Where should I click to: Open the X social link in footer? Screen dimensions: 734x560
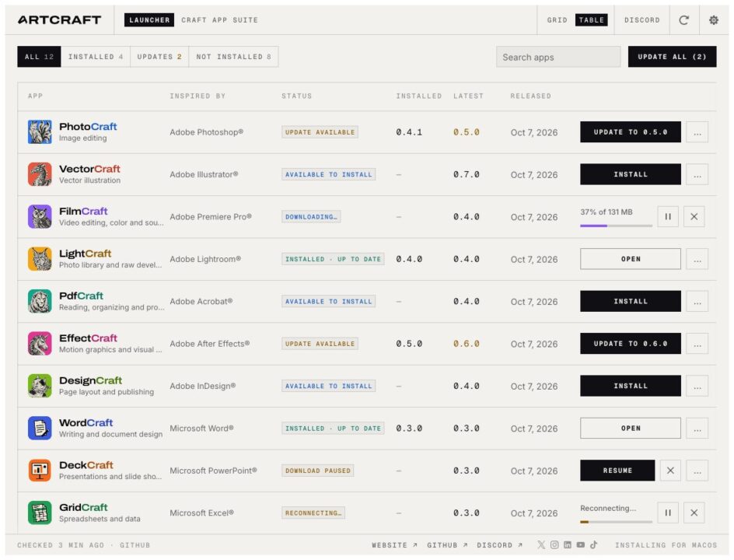[x=541, y=544]
